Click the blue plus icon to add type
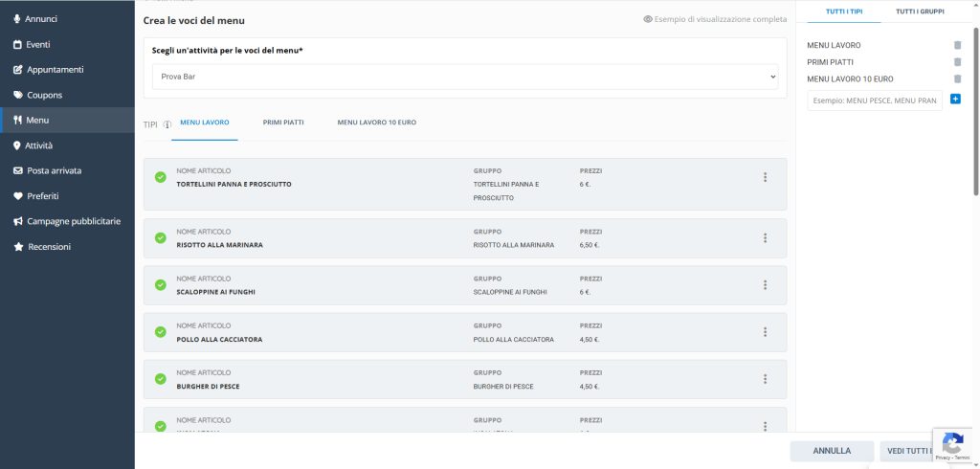This screenshot has height=469, width=980. (x=955, y=100)
